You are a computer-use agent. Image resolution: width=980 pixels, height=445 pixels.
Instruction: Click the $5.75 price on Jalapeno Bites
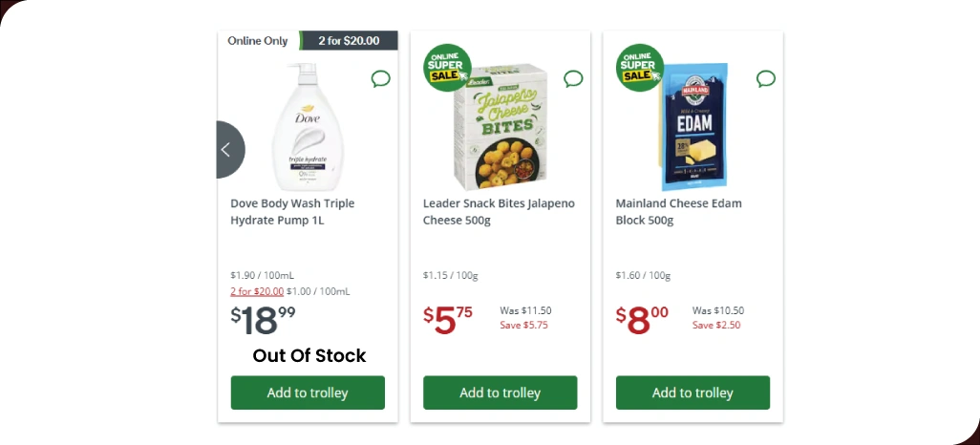[x=448, y=320]
